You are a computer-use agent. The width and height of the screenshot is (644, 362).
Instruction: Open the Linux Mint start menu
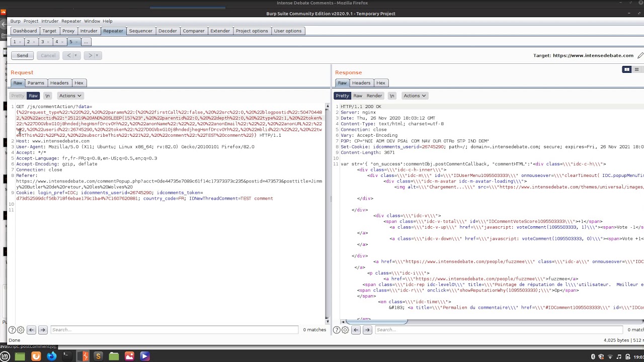click(x=5, y=356)
